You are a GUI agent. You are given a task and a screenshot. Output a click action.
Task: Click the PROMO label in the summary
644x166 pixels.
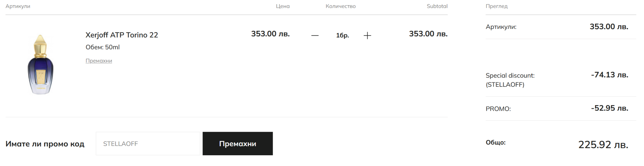[x=498, y=109]
